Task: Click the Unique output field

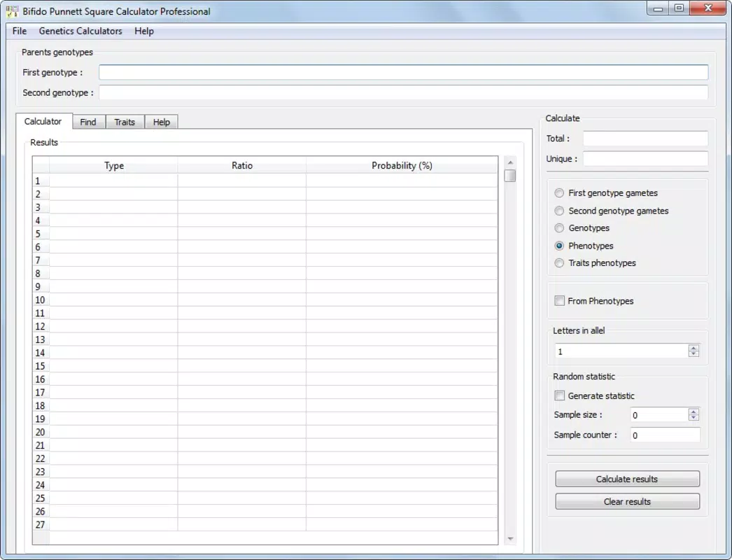Action: pos(645,159)
